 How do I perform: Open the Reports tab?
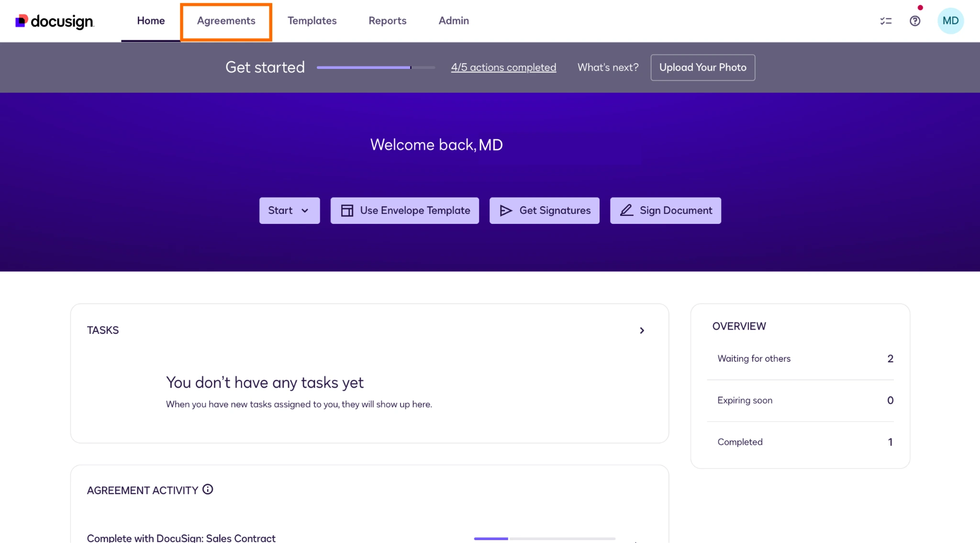coord(388,21)
